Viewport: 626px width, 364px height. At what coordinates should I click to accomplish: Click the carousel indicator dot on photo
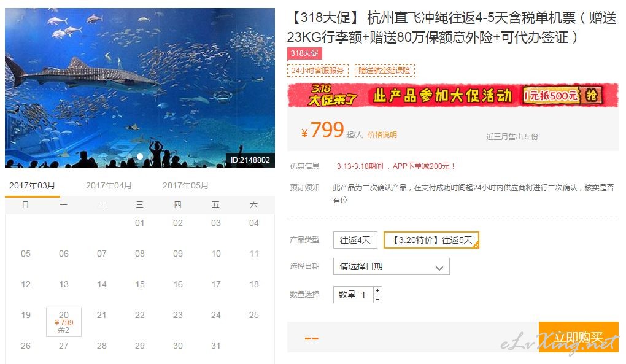click(140, 157)
